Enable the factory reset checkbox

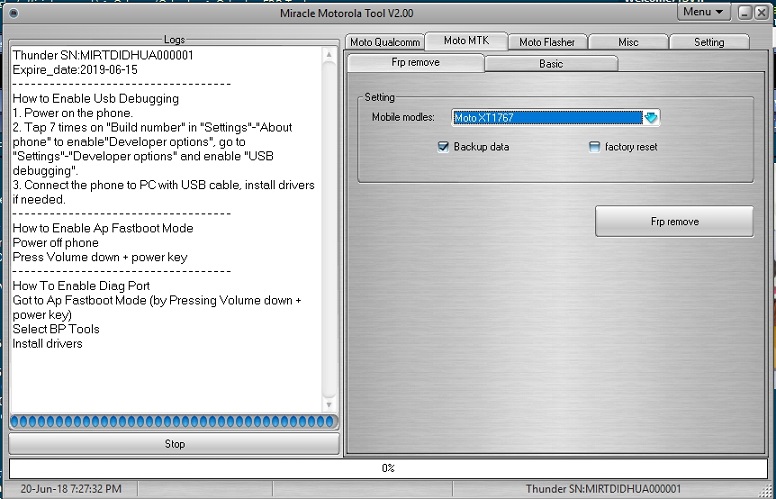click(594, 147)
